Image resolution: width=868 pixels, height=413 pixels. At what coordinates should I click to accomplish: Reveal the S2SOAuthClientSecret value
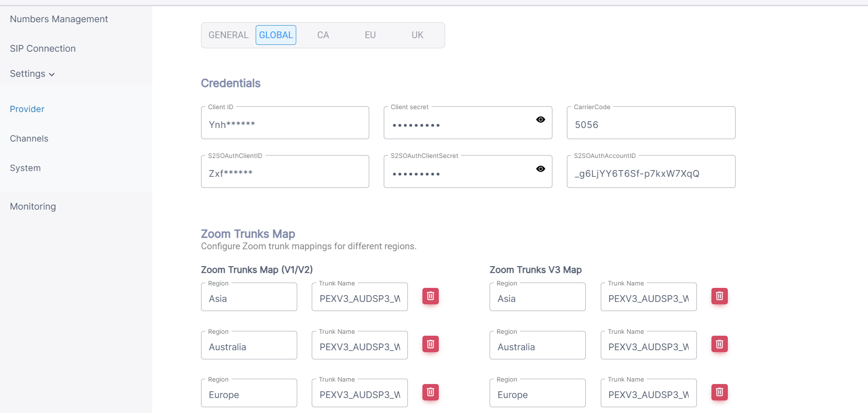coord(540,169)
